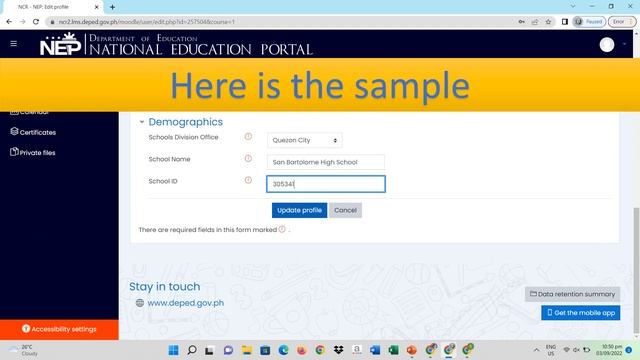Open the Windows Start menu
Viewport: 640px width, 360px height.
[x=173, y=350]
